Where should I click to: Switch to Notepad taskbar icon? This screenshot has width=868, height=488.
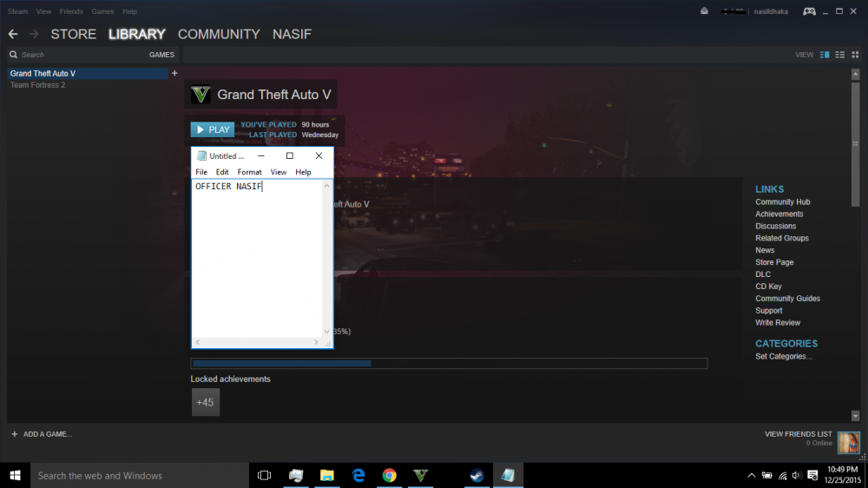pos(508,475)
